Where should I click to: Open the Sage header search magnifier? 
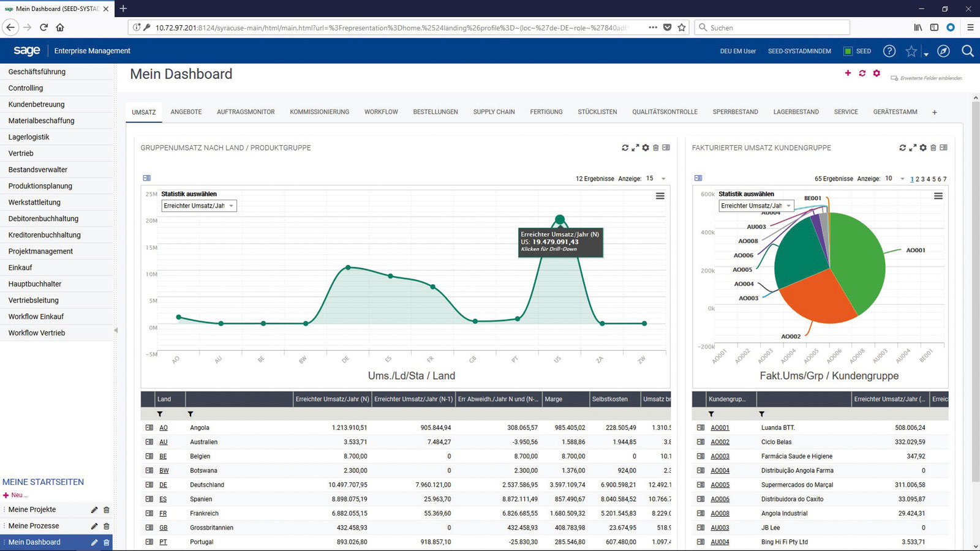968,51
